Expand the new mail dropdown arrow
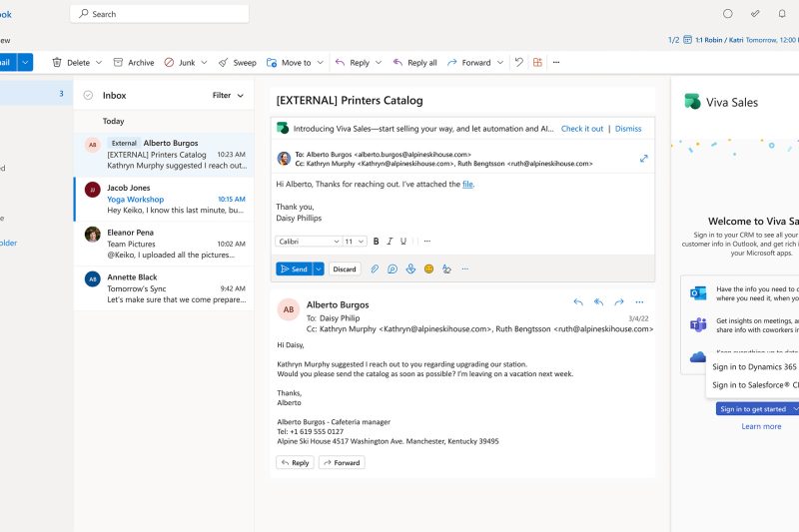 coord(25,62)
